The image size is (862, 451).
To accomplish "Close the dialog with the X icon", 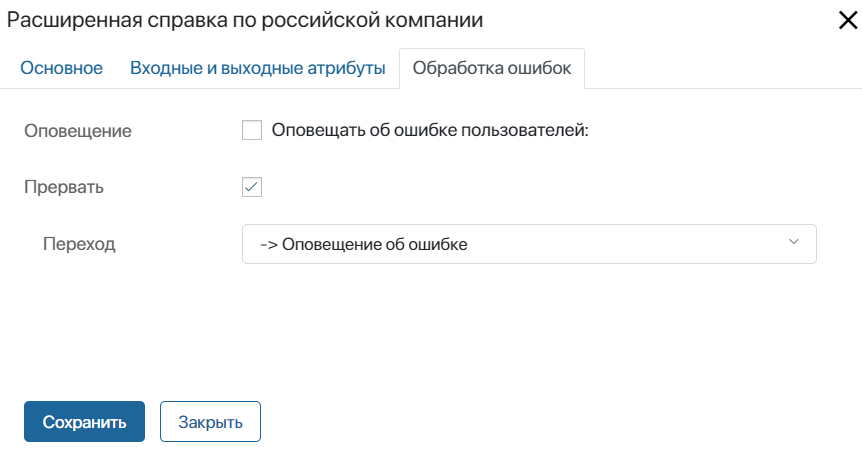I will click(848, 20).
